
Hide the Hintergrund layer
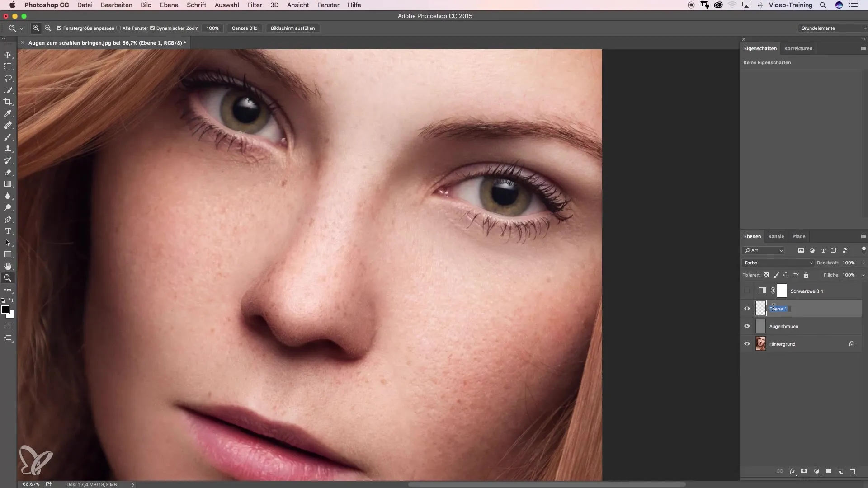point(747,344)
